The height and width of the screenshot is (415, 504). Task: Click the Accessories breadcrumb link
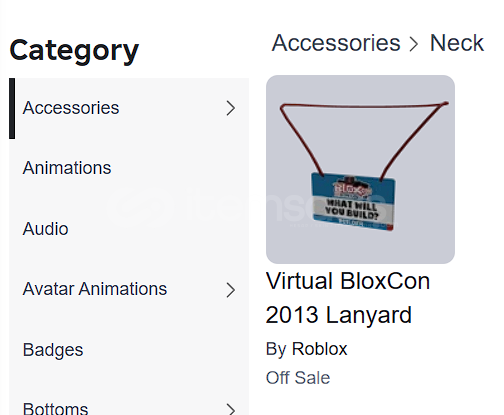pyautogui.click(x=336, y=43)
